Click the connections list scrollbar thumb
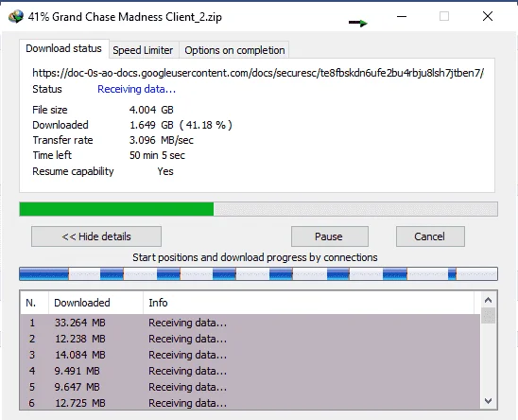The width and height of the screenshot is (518, 420). coord(489,316)
